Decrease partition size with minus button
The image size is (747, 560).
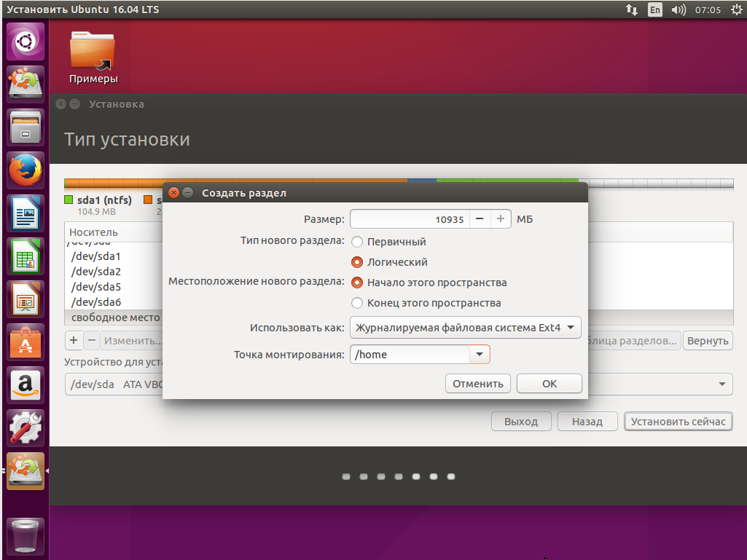480,219
